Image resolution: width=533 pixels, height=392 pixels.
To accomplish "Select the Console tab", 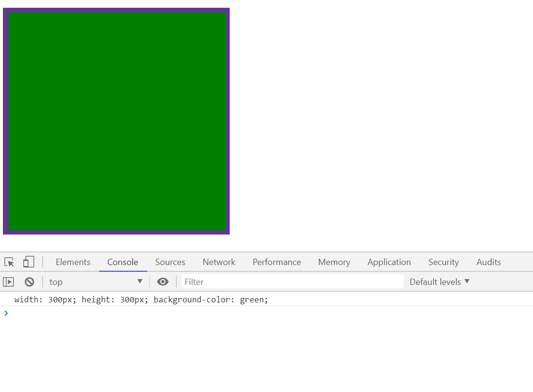I will tap(123, 262).
